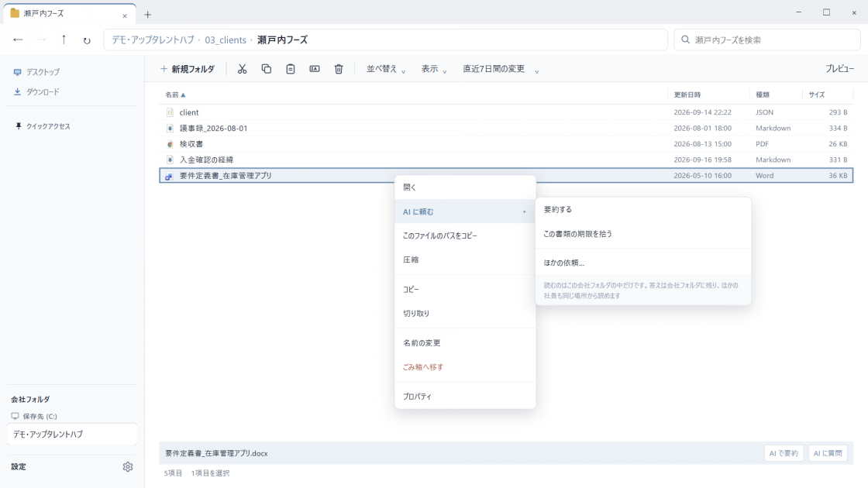Viewport: 868px width, 488px height.
Task: Select コピー from the context menu
Action: pyautogui.click(x=465, y=290)
